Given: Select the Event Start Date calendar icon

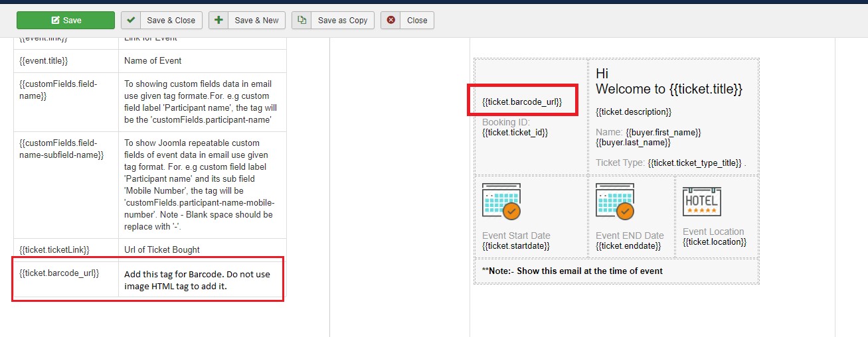Looking at the screenshot, I should point(501,202).
